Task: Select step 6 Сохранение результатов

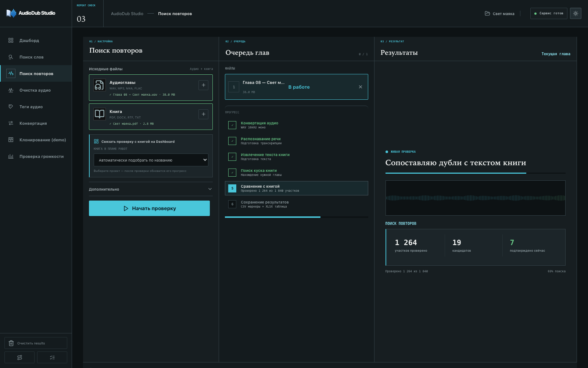Action: point(296,204)
